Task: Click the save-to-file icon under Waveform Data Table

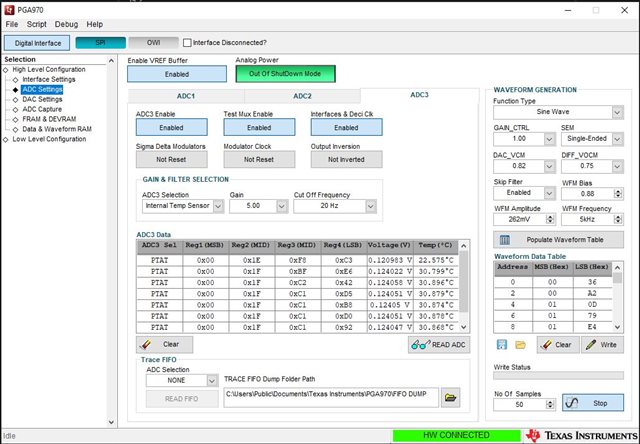Action: 502,345
